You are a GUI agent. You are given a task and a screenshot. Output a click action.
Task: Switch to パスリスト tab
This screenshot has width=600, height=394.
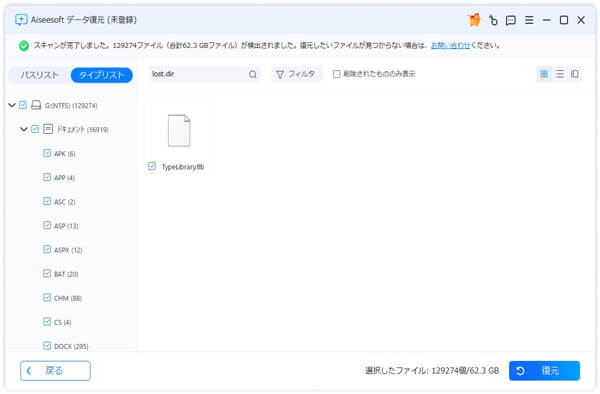39,75
